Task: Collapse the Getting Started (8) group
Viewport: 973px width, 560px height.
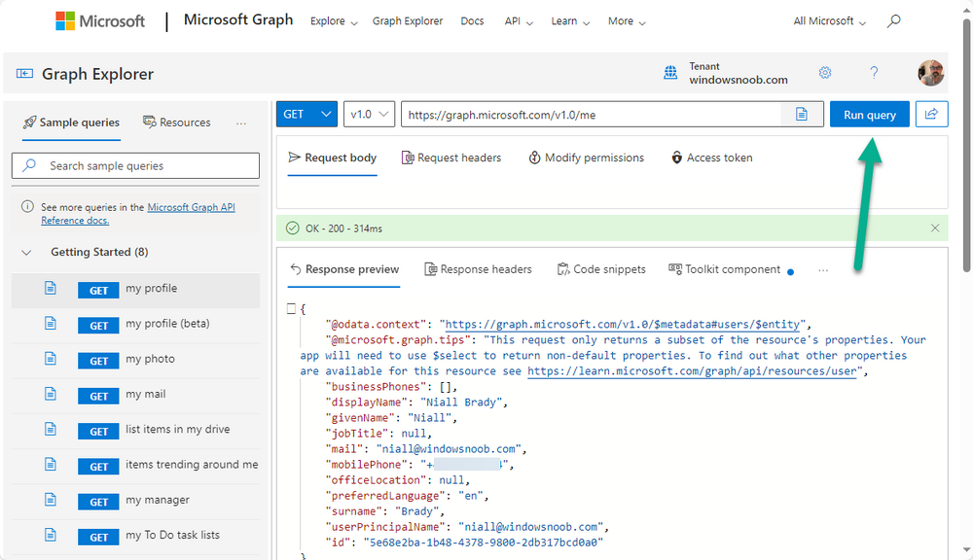Action: (x=26, y=253)
